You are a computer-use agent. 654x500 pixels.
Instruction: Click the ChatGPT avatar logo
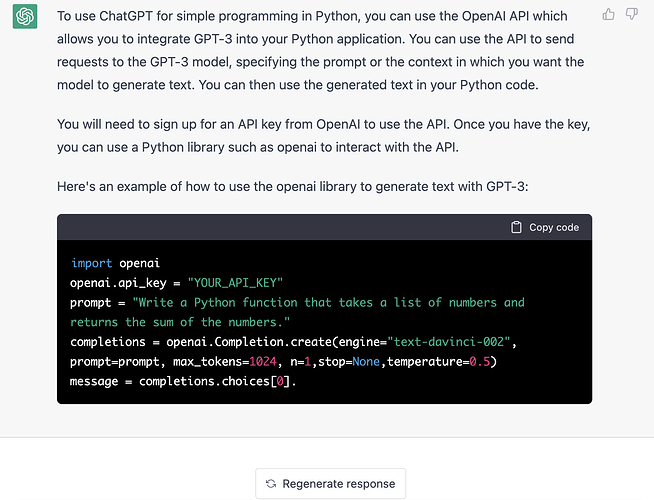click(x=25, y=17)
